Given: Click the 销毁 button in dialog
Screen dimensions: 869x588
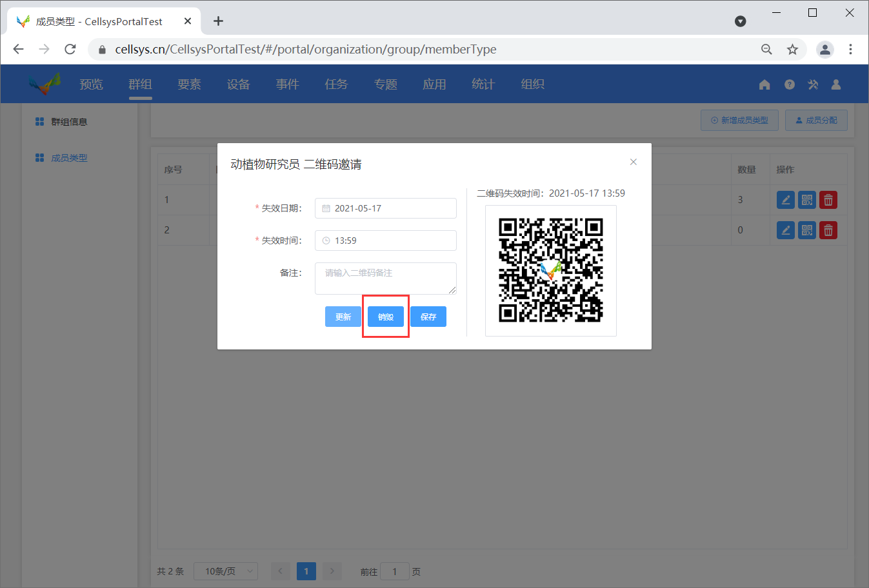Looking at the screenshot, I should [x=386, y=317].
